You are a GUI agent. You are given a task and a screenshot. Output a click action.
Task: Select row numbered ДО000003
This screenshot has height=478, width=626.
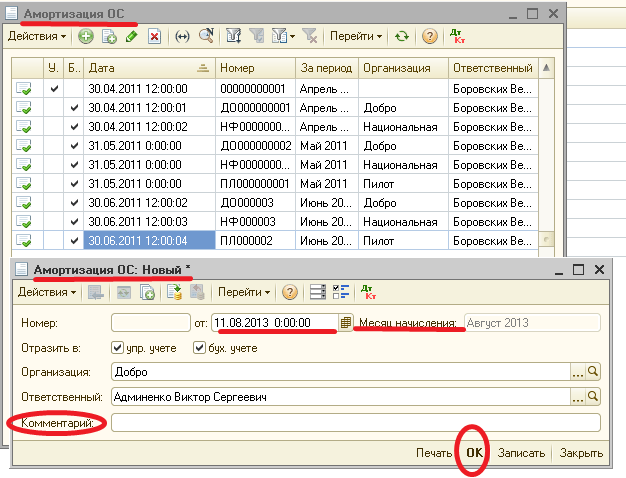(x=275, y=203)
